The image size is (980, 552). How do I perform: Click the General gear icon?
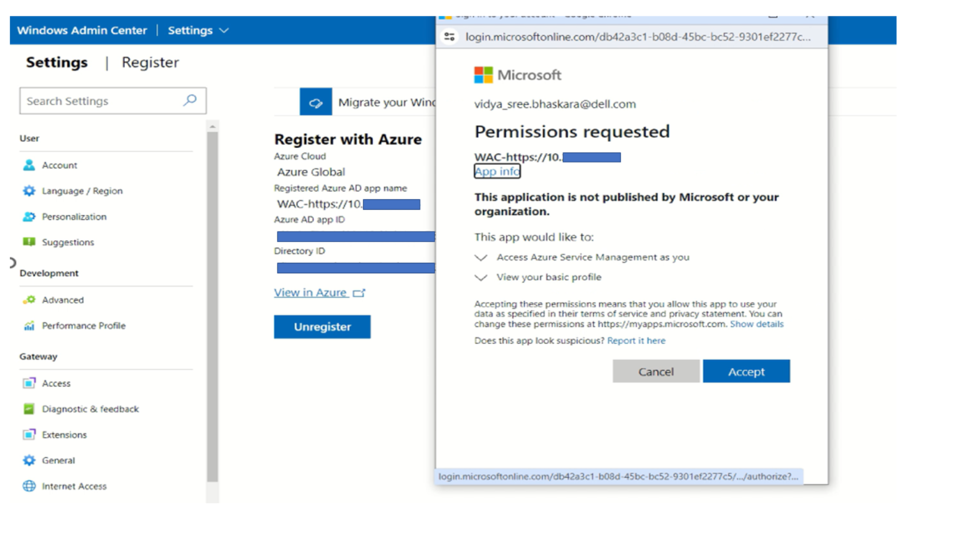[x=29, y=461]
